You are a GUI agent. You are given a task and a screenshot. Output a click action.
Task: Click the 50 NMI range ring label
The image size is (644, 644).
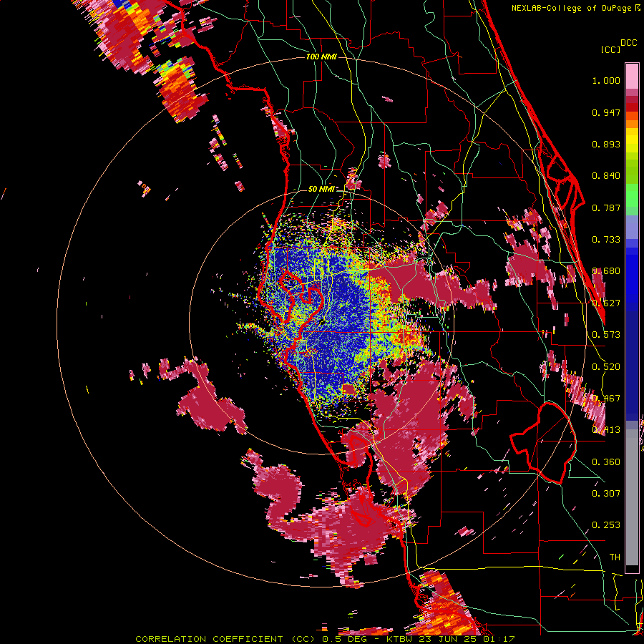click(321, 190)
